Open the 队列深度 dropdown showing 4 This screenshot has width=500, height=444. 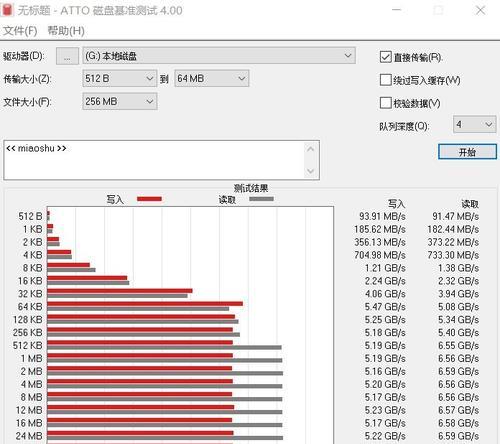pyautogui.click(x=475, y=125)
